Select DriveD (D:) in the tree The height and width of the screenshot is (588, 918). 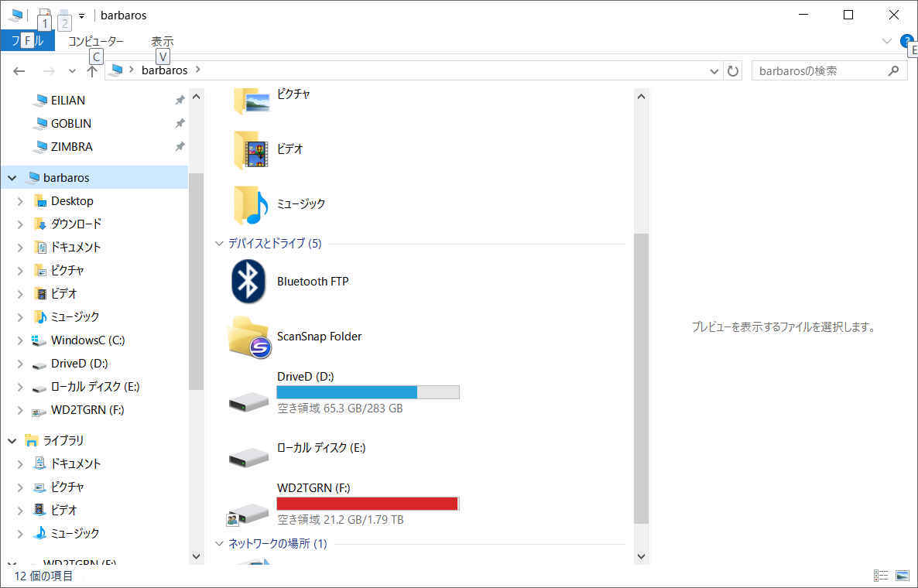point(79,364)
